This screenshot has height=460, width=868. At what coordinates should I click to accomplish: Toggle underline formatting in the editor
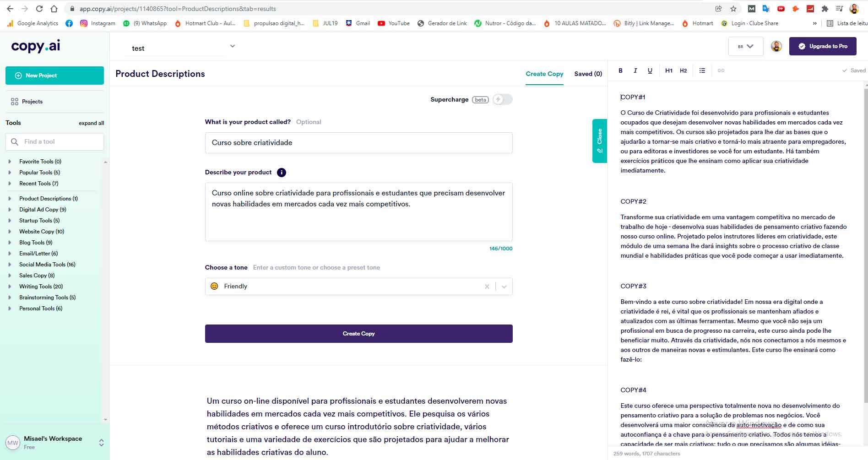(x=650, y=70)
